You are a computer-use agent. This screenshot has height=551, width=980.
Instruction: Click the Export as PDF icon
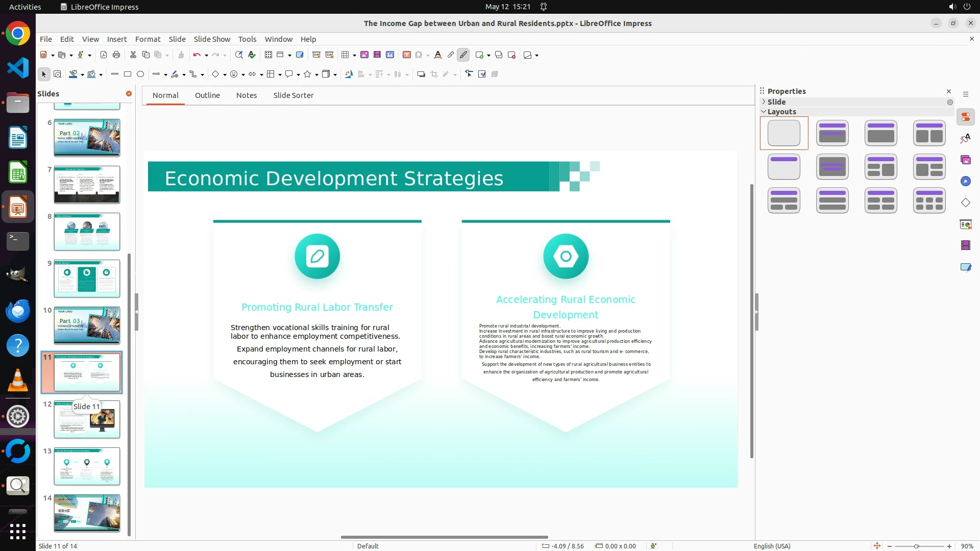pyautogui.click(x=104, y=55)
